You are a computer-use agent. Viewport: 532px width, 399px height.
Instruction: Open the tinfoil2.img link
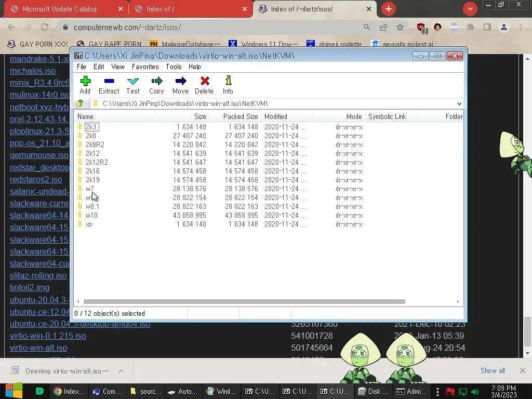pyautogui.click(x=30, y=288)
